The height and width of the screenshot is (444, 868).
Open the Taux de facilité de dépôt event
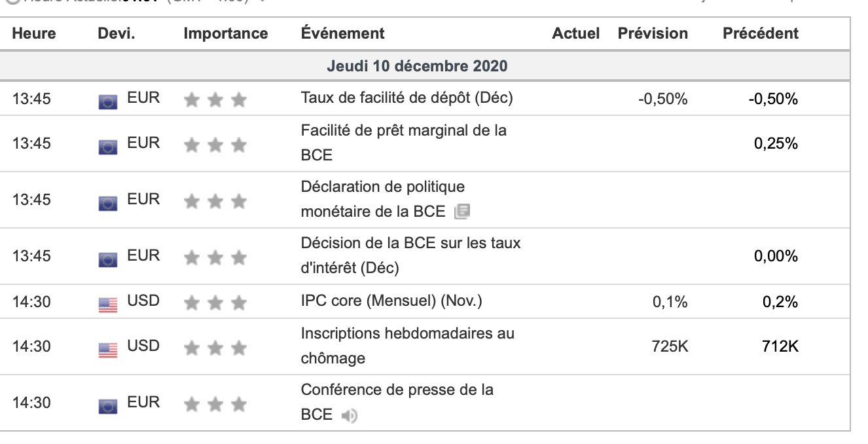point(407,98)
